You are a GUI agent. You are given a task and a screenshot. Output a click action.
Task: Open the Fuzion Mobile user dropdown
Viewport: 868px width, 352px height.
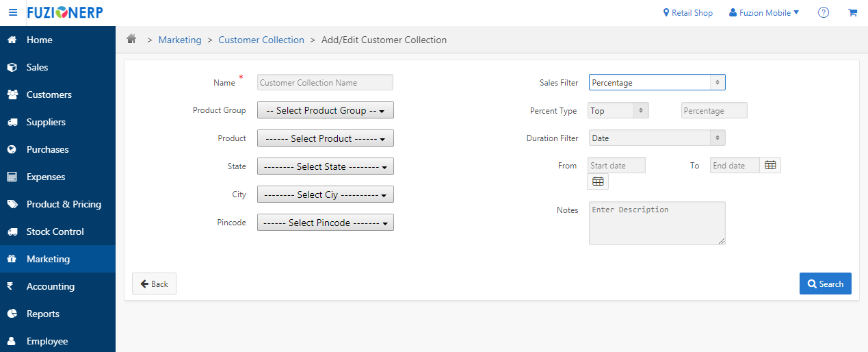point(764,13)
